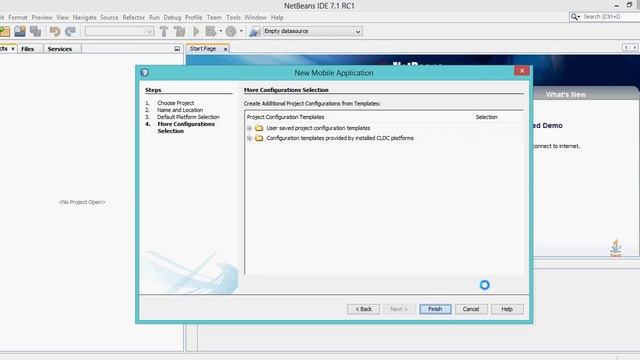Click the Back button in wizard

pyautogui.click(x=363, y=309)
